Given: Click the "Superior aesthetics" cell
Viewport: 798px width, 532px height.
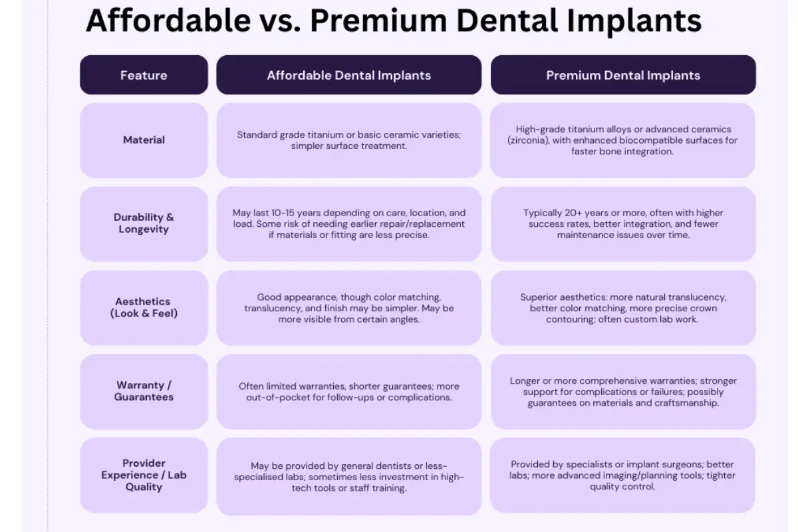Looking at the screenshot, I should [x=623, y=307].
